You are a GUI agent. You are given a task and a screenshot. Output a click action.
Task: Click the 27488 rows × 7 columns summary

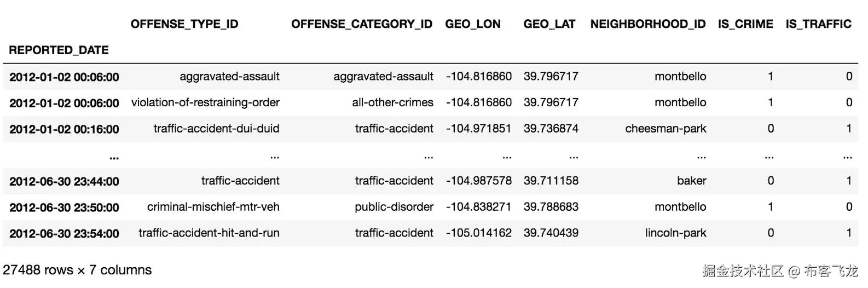[x=77, y=270]
